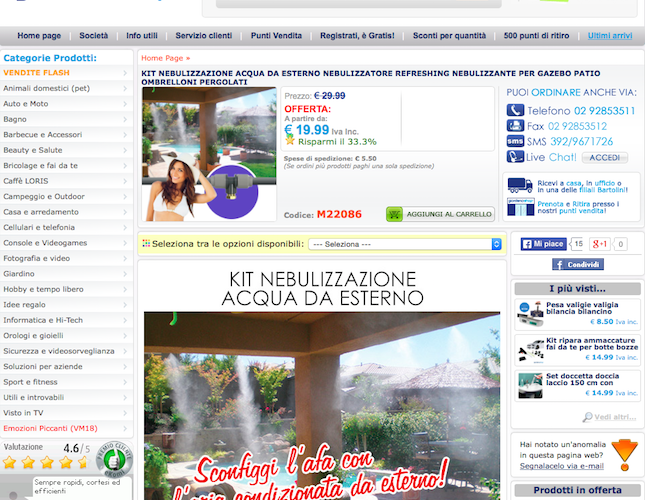Click the fax machine icon
The image size is (645, 500).
coord(515,125)
